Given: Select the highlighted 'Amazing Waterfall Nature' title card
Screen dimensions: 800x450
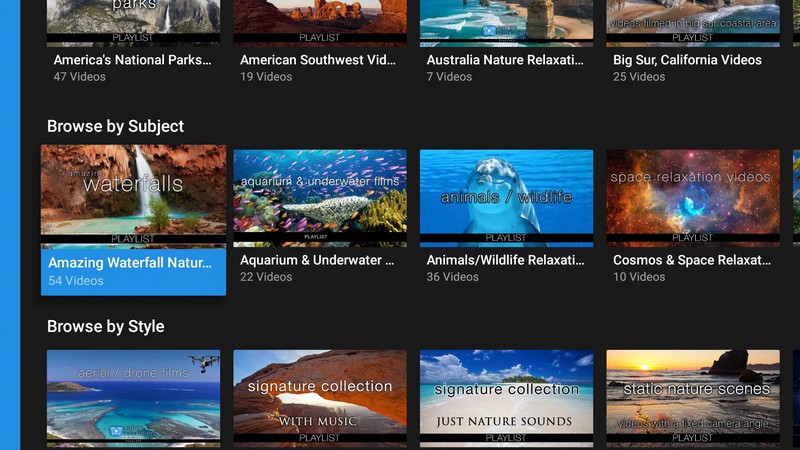Looking at the screenshot, I should (x=133, y=270).
